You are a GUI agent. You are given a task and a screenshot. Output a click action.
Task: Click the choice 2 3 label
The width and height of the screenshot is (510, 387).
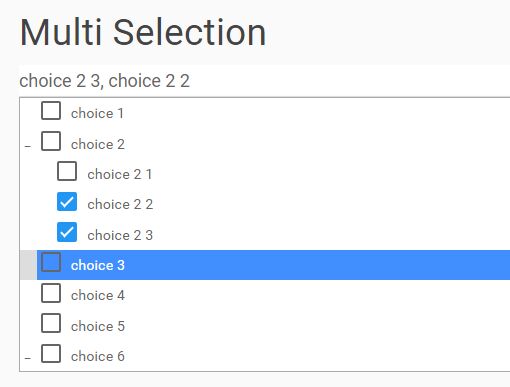tap(120, 235)
